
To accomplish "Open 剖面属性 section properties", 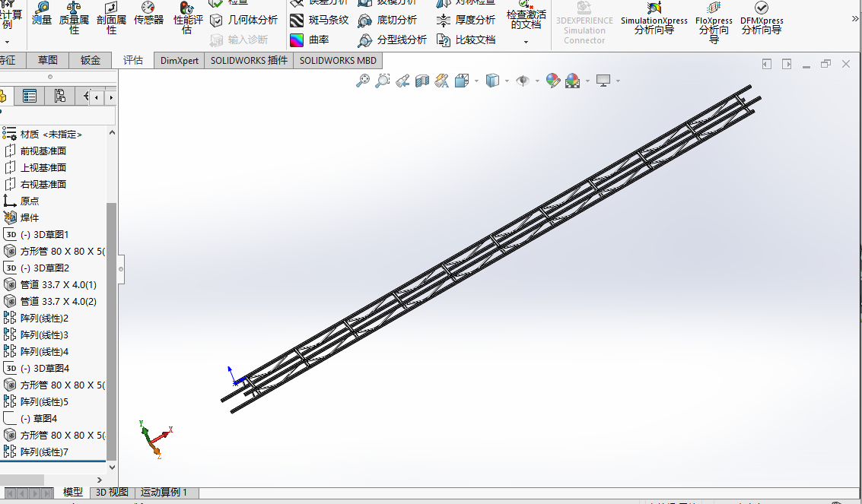I will [x=112, y=17].
